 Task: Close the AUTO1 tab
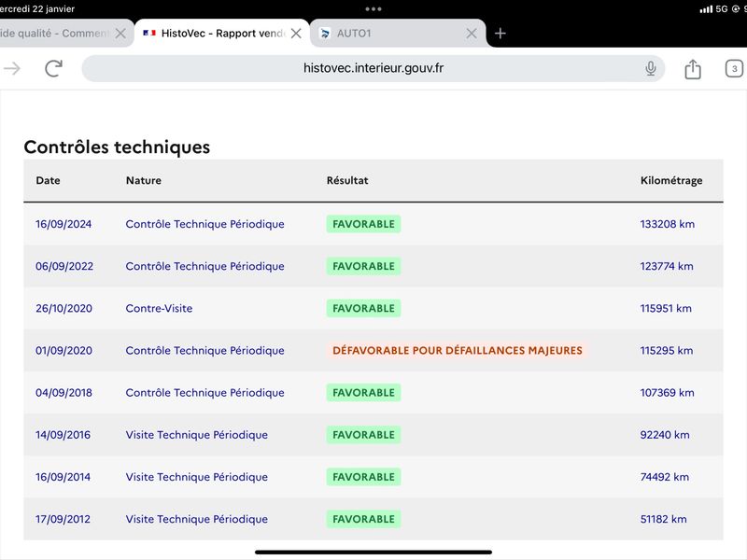[x=472, y=34]
